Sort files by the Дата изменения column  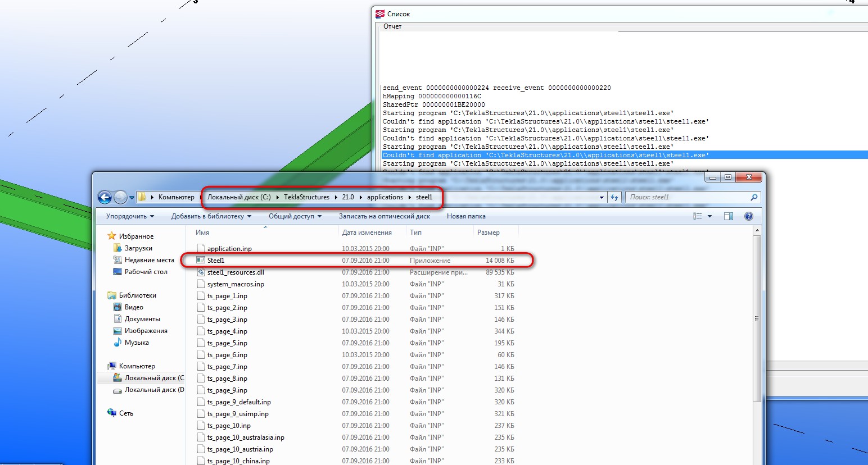point(367,233)
